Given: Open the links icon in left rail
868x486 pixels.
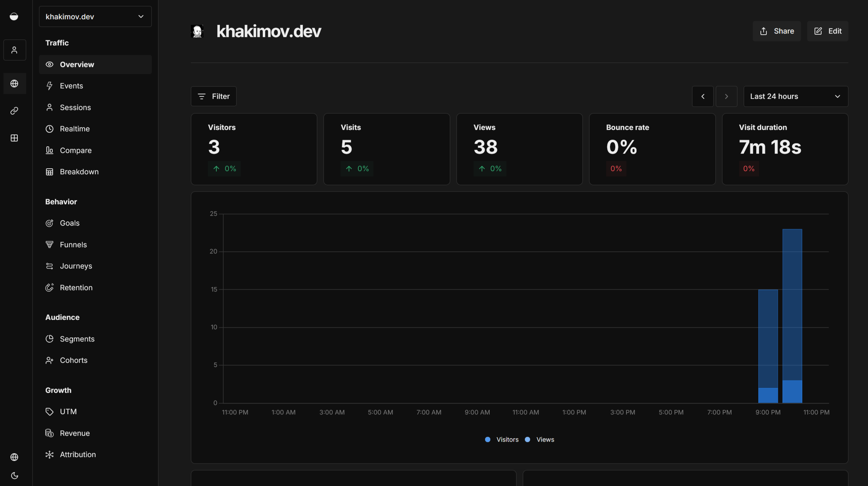Looking at the screenshot, I should [14, 111].
